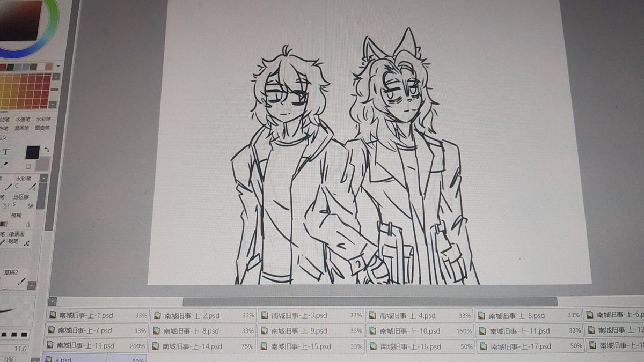The width and height of the screenshot is (644, 362).
Task: Switch to the 南城旧事-上-3.psd tab
Action: (311, 316)
